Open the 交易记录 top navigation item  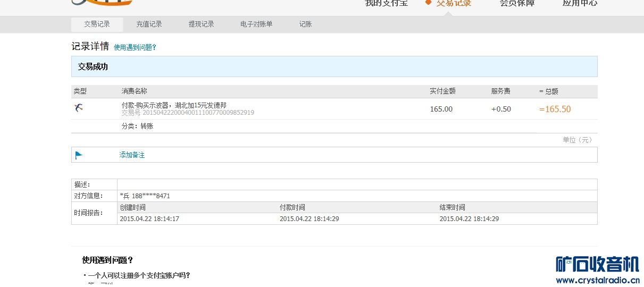[454, 3]
